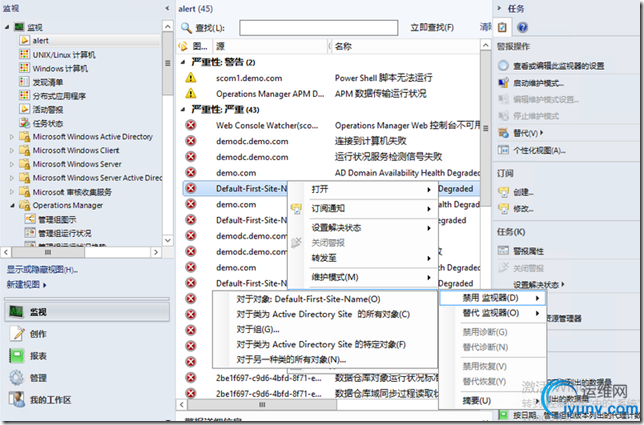
Task: Switch to 监视 workspace button
Action: [x=87, y=312]
